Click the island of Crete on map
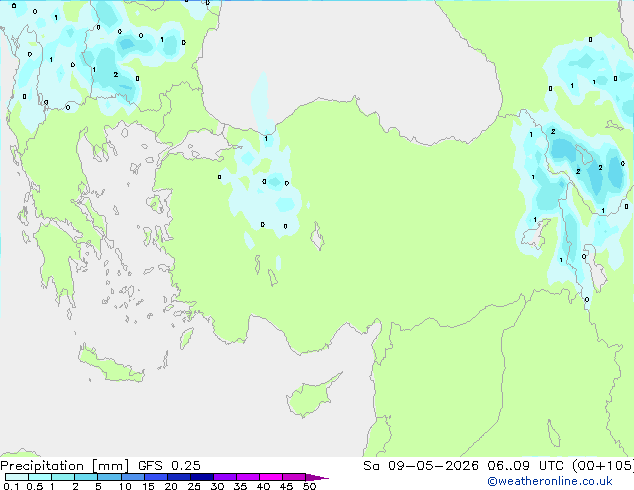 [111, 366]
